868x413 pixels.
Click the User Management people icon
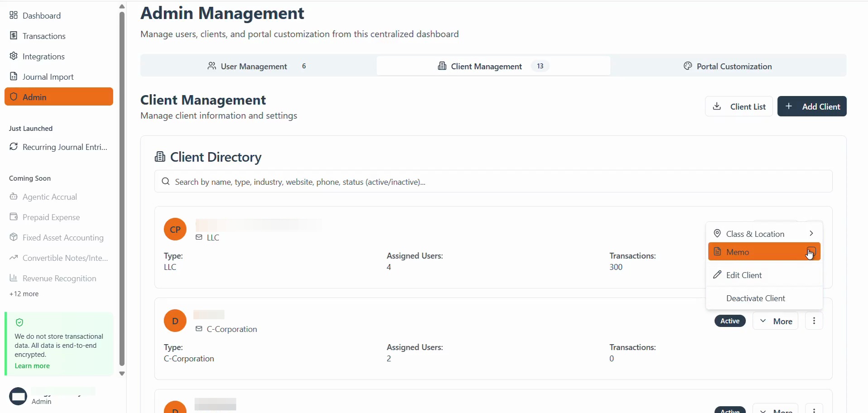212,66
